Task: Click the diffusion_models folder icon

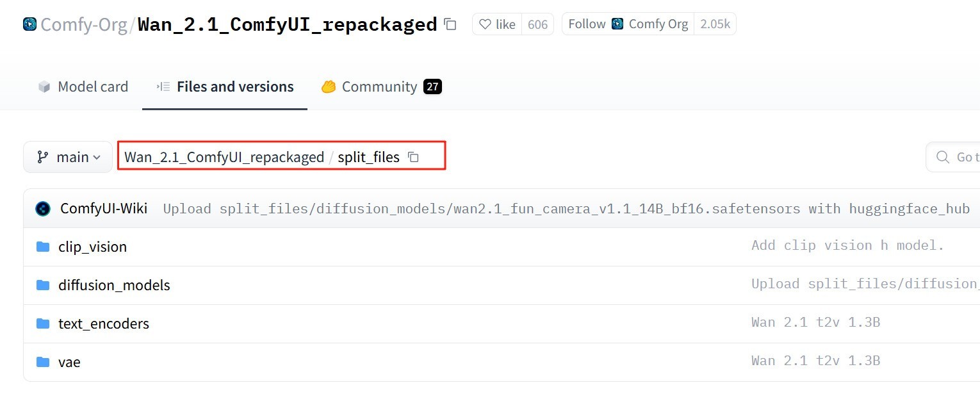Action: 43,285
